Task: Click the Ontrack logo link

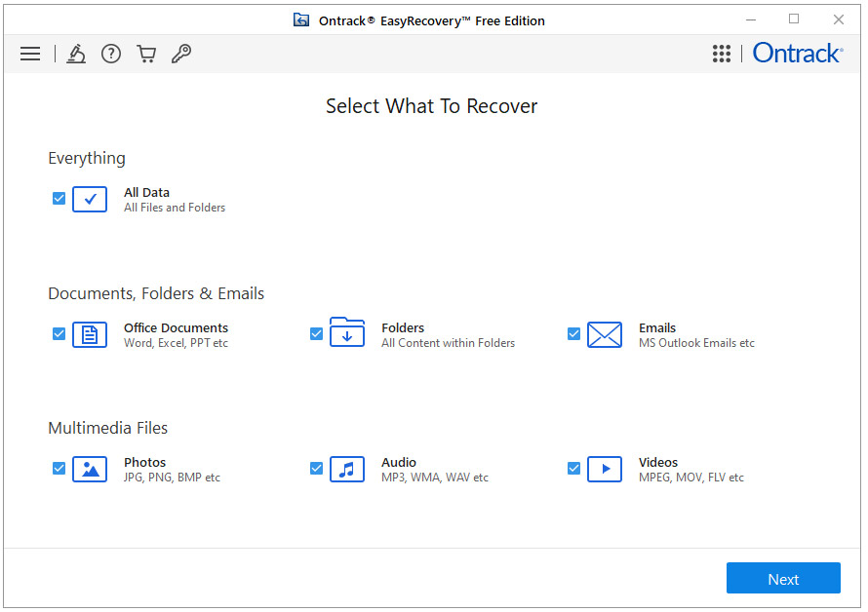Action: (798, 54)
